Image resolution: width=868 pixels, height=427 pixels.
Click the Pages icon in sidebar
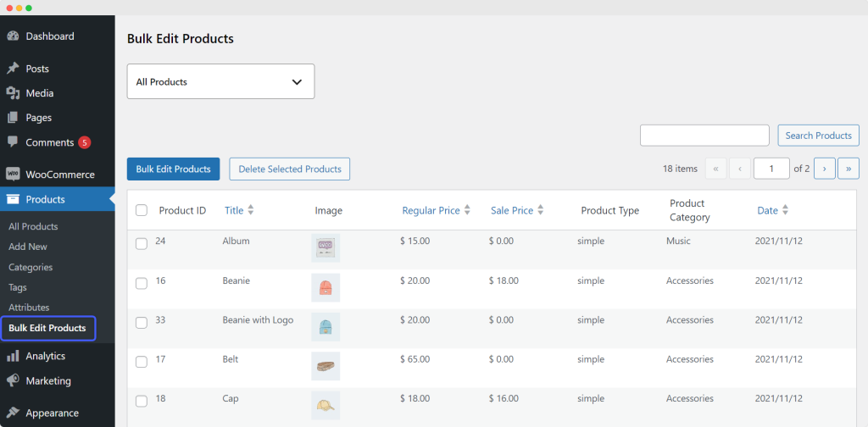coord(13,118)
